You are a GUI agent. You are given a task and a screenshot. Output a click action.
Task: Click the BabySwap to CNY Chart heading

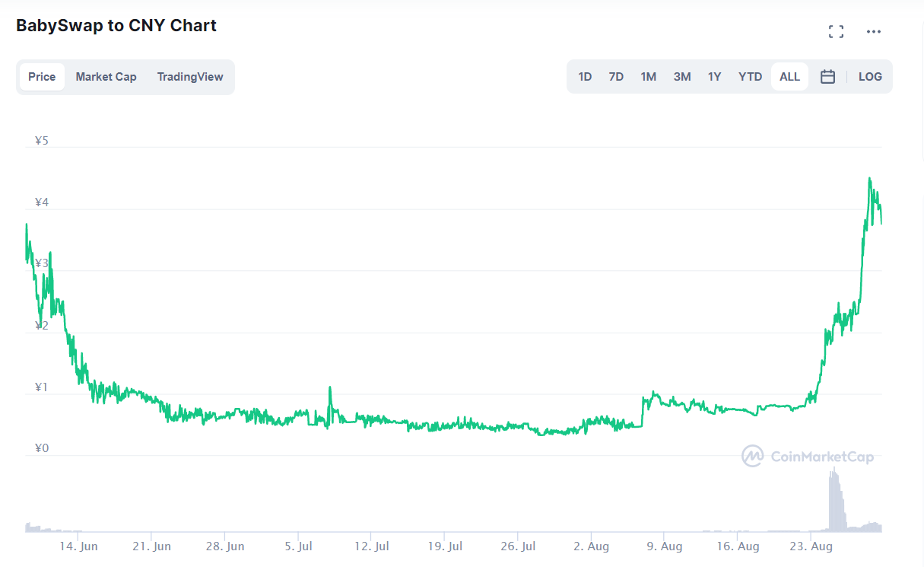coord(116,26)
